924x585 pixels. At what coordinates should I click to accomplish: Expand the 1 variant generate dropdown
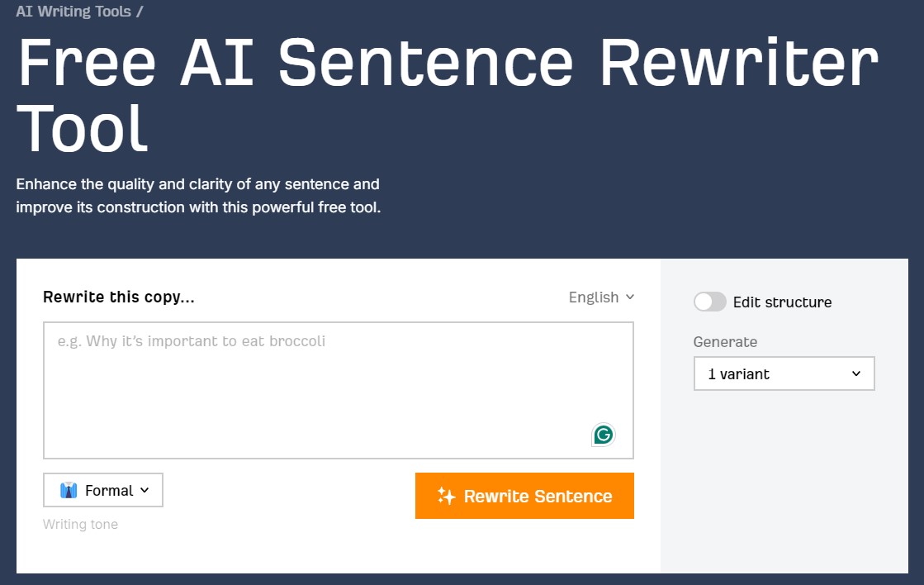coord(784,373)
